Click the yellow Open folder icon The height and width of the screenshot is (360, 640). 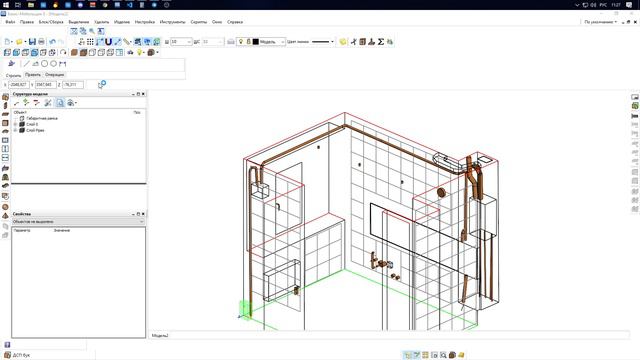[x=19, y=42]
